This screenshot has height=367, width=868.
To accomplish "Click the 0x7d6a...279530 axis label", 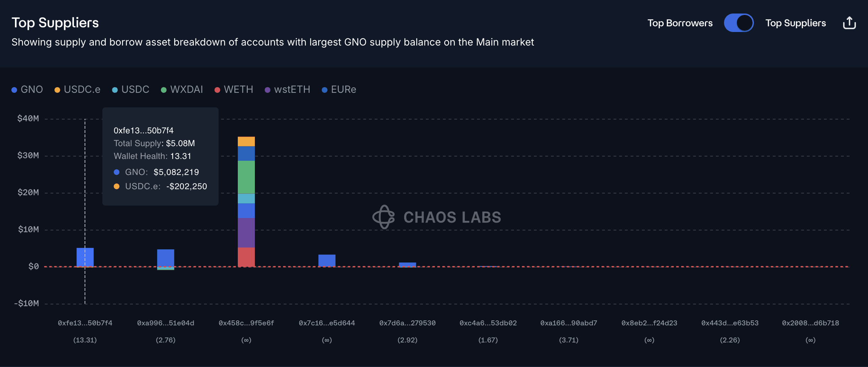I will (407, 323).
